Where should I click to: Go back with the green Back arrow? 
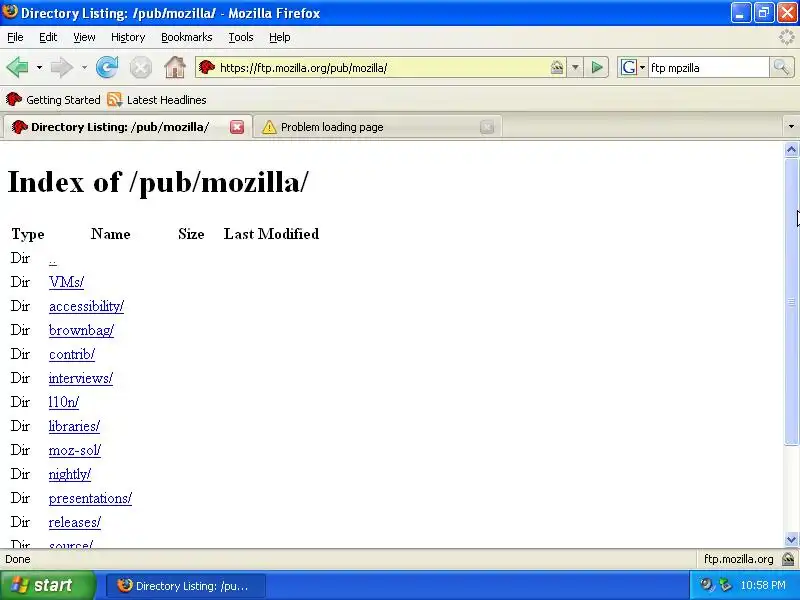click(x=17, y=67)
